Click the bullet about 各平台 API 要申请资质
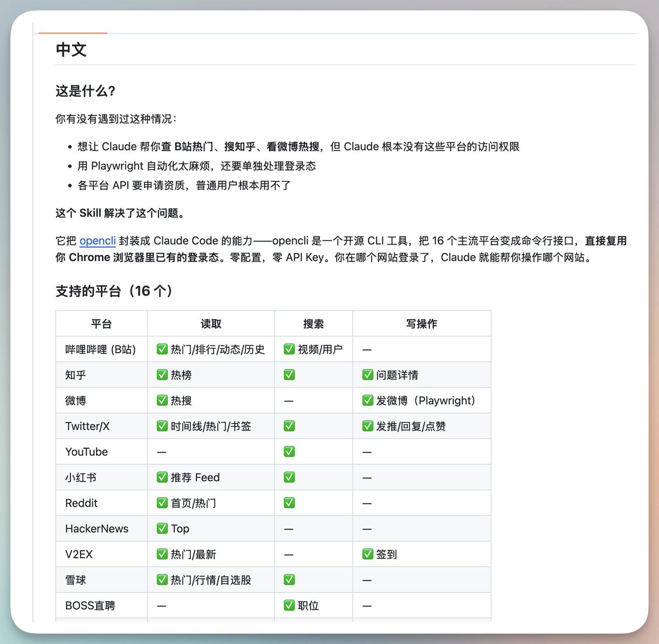The width and height of the screenshot is (659, 644). (184, 185)
